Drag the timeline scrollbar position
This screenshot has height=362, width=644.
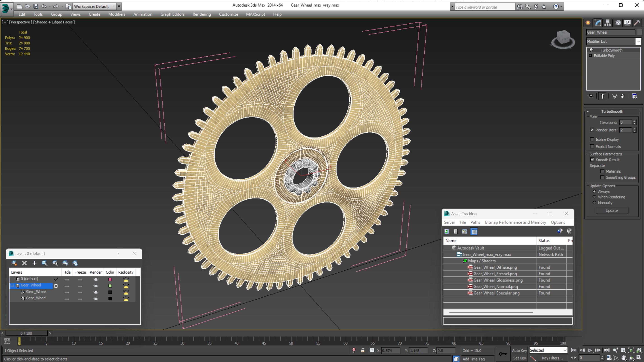(x=27, y=333)
